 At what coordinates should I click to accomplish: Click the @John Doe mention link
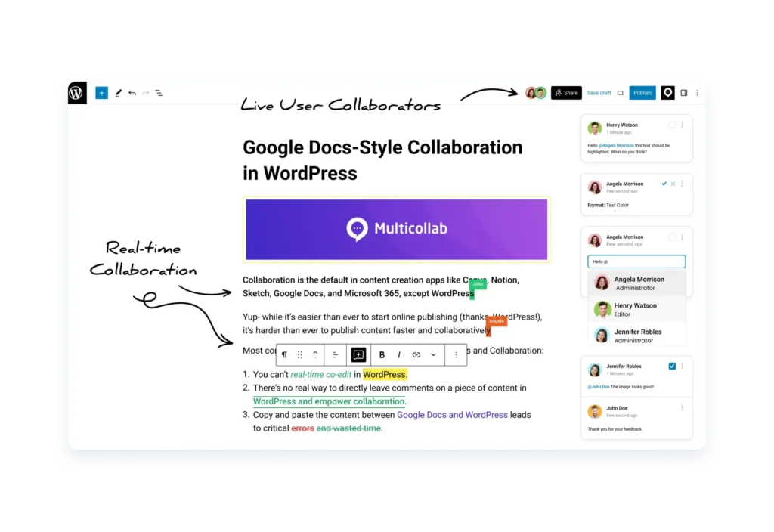coord(599,387)
